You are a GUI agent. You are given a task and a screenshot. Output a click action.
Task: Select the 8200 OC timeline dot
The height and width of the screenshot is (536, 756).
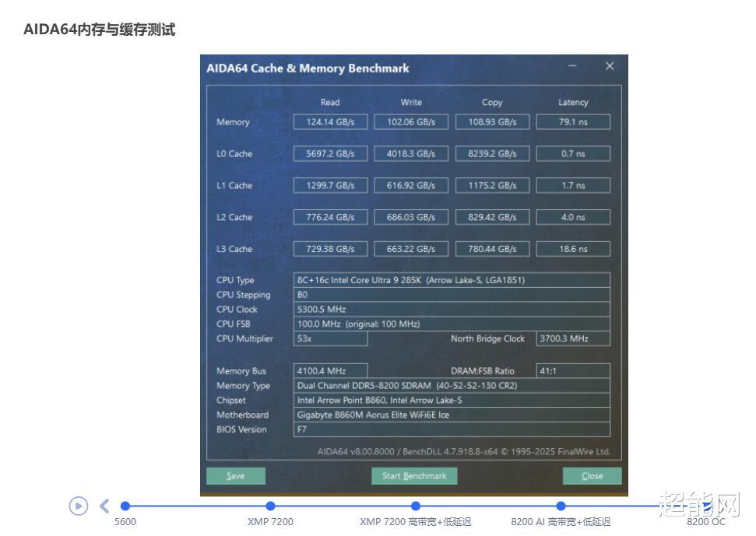[706, 506]
